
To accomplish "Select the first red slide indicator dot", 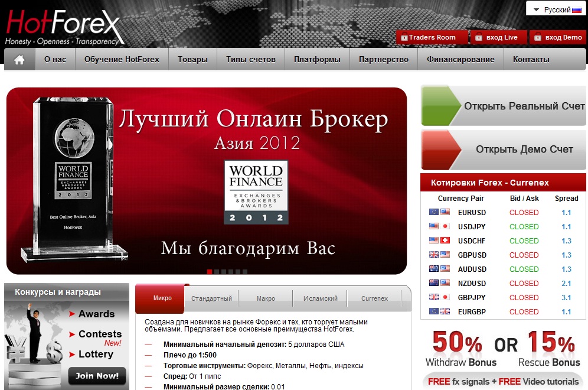I will click(209, 272).
